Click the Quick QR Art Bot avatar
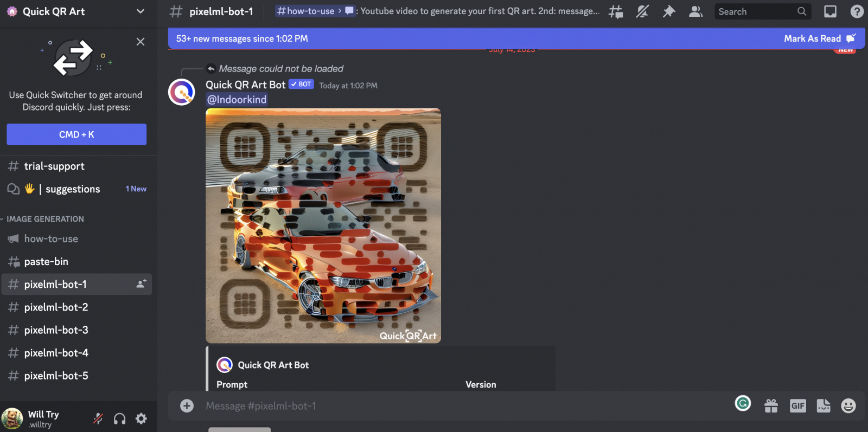The image size is (868, 432). [182, 92]
